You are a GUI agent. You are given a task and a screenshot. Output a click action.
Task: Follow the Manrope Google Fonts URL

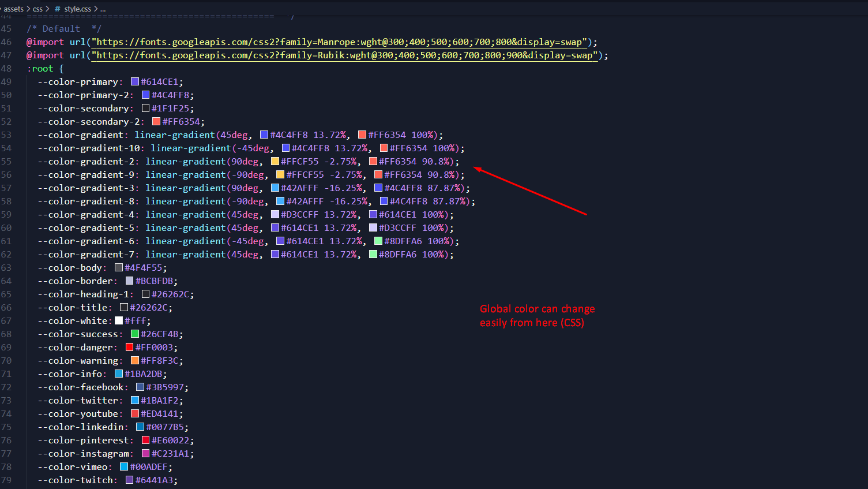point(340,42)
